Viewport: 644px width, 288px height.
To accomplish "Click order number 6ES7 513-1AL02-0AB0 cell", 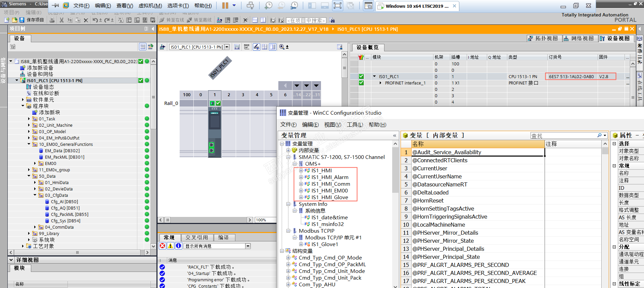I will (571, 76).
